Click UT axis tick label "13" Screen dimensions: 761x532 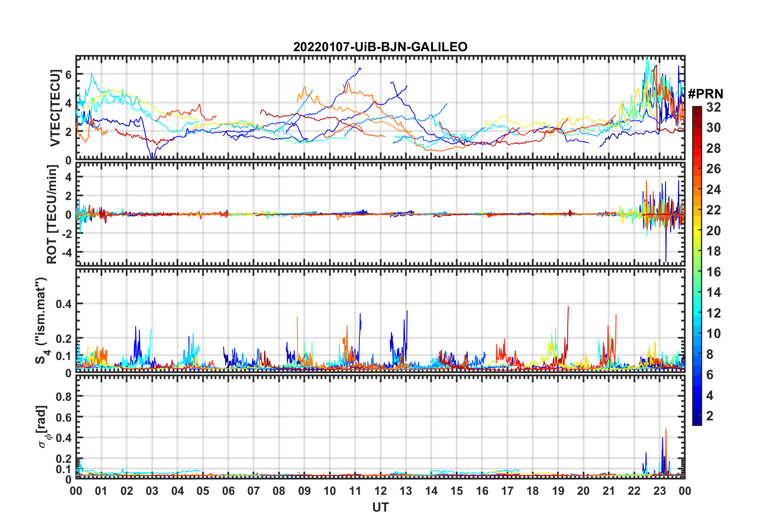[406, 491]
